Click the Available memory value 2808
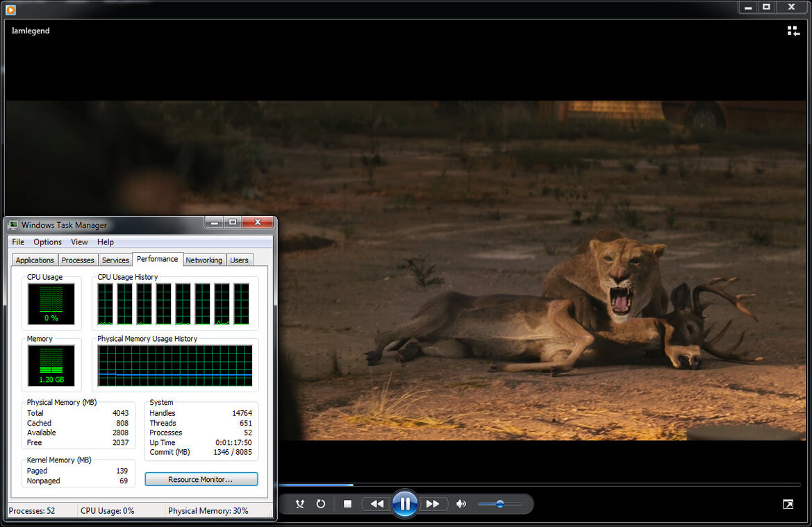This screenshot has width=812, height=527. 120,433
